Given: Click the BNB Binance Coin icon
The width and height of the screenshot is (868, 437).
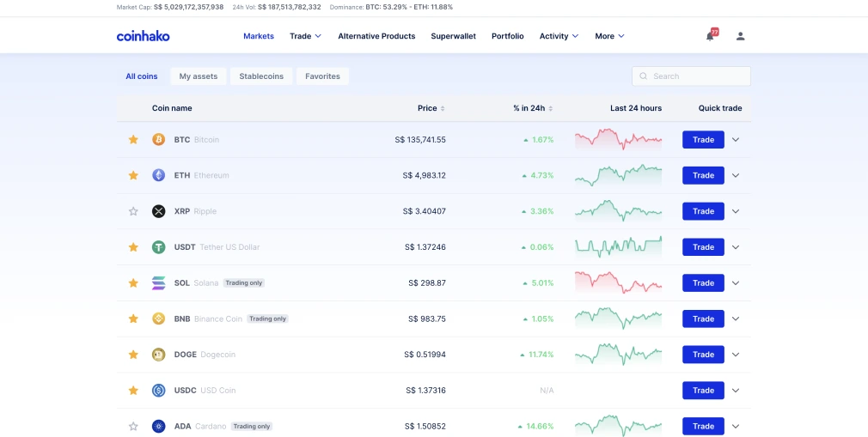Looking at the screenshot, I should [x=159, y=319].
